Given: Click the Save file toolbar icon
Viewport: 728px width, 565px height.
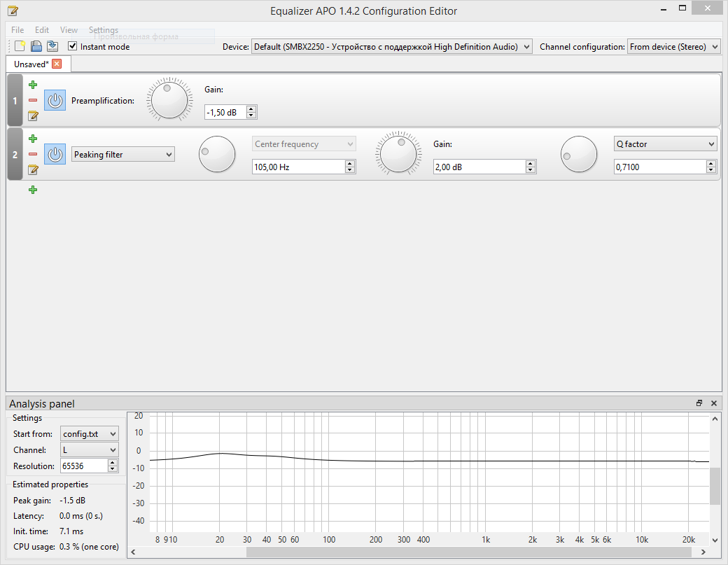Looking at the screenshot, I should point(52,46).
